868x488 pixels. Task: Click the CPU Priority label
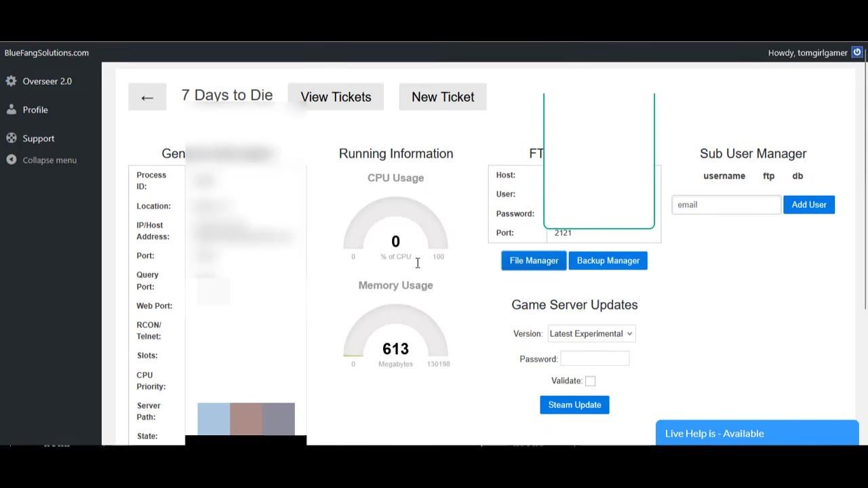tap(151, 381)
